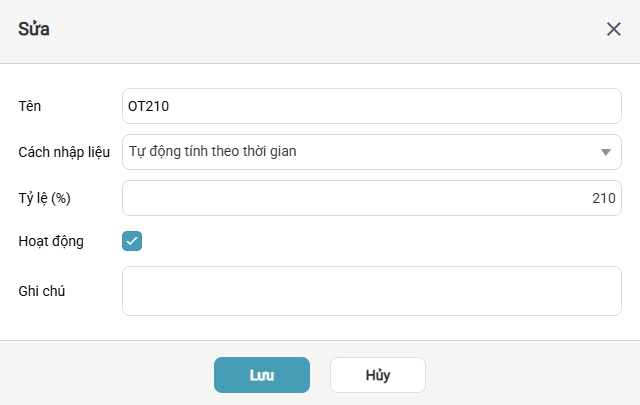
Task: Uncheck the Hoạt động checkbox
Action: pyautogui.click(x=132, y=241)
